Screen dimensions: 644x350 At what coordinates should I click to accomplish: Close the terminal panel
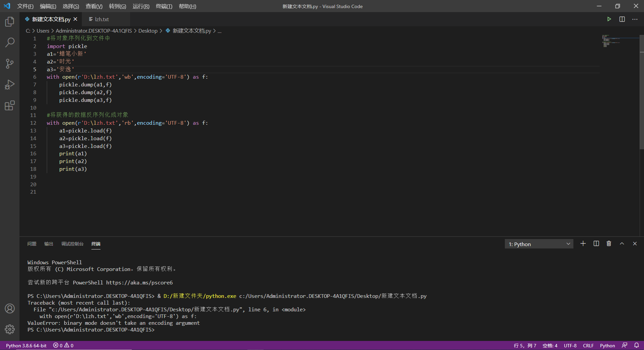635,244
